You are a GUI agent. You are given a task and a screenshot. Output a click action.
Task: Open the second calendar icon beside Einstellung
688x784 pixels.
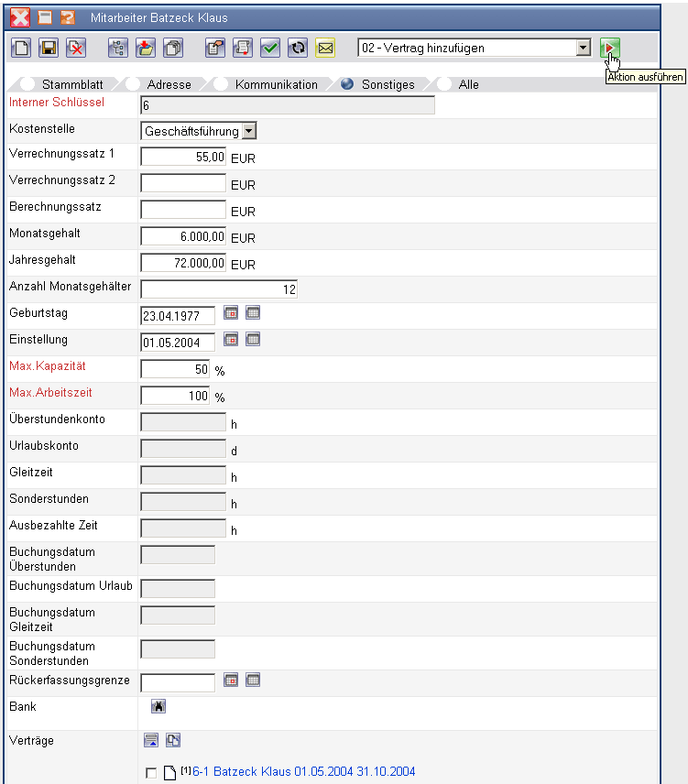coord(254,340)
